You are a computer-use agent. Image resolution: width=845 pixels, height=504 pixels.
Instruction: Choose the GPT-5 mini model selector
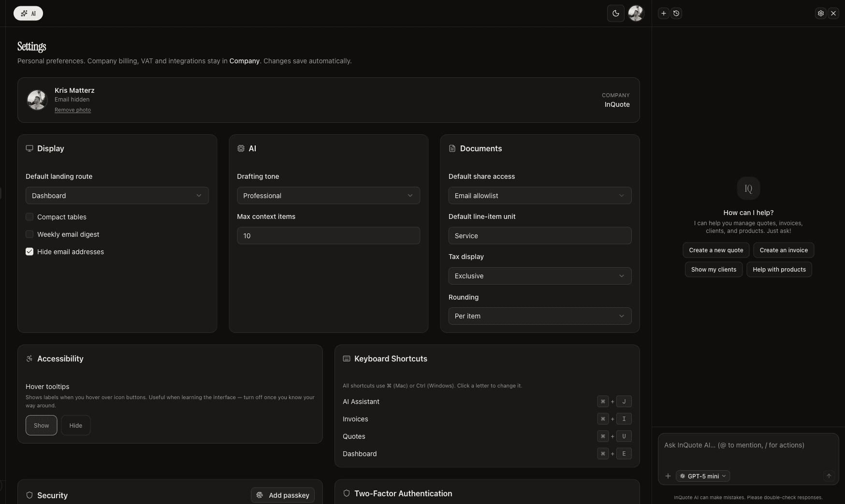703,476
